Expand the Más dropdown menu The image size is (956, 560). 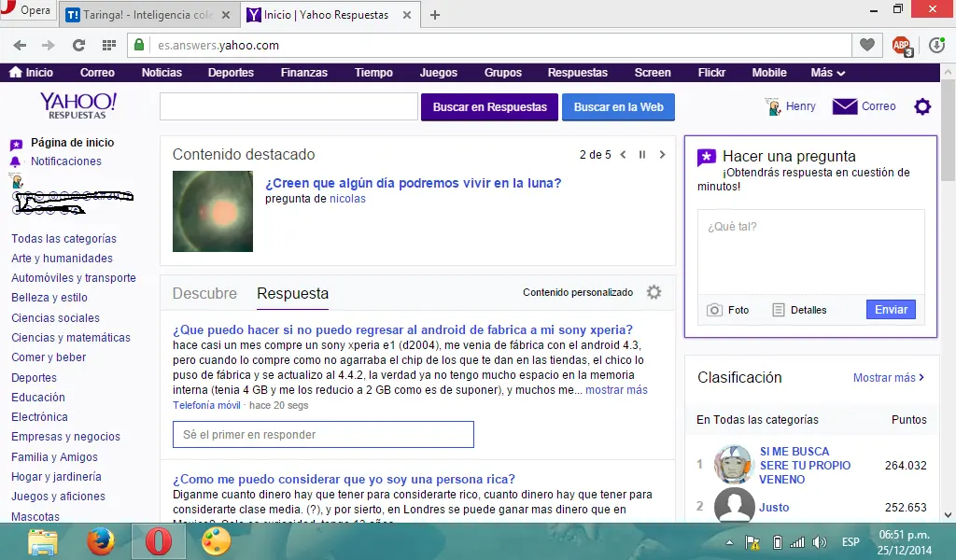(x=827, y=73)
